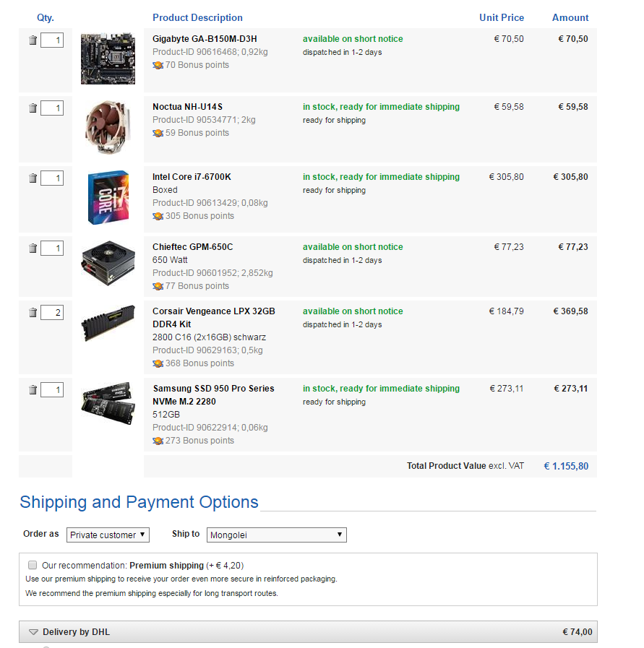Remove Noctua NH-U14S using trash icon
644x648 pixels.
click(33, 108)
